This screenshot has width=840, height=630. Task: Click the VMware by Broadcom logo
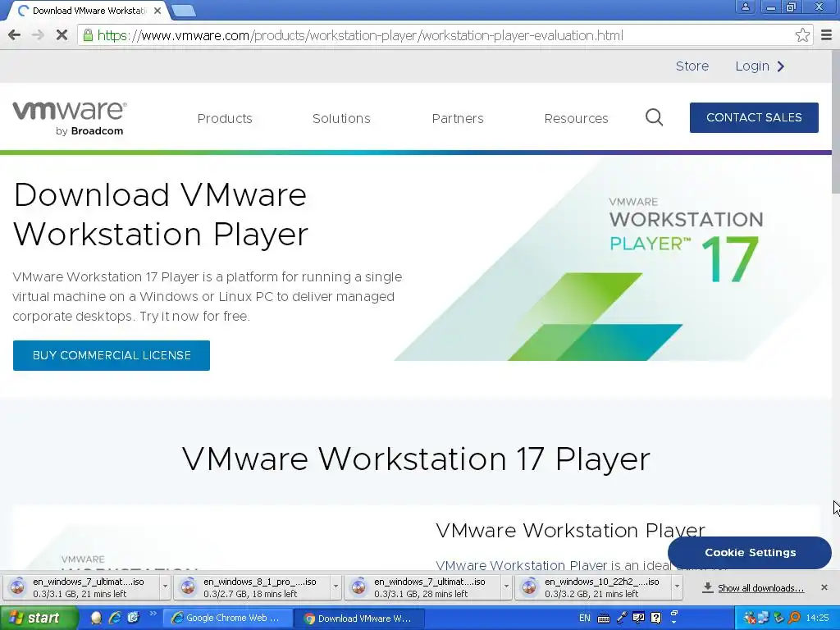[x=70, y=118]
